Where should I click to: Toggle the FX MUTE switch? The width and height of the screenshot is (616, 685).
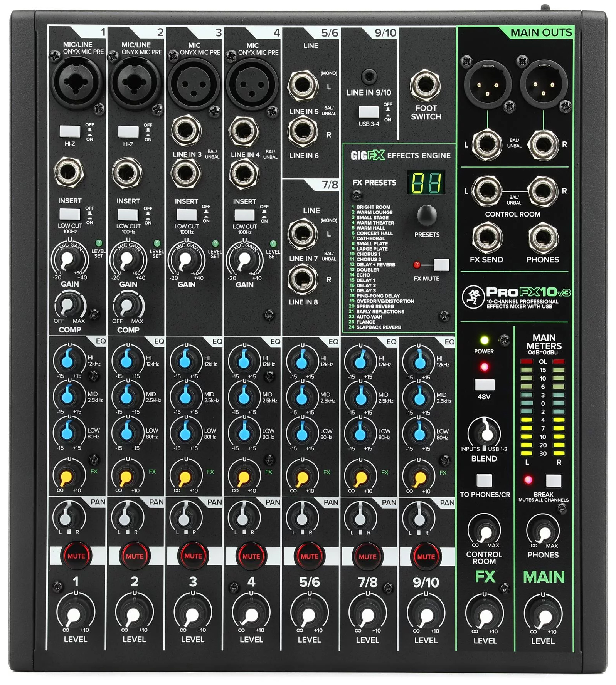441,265
